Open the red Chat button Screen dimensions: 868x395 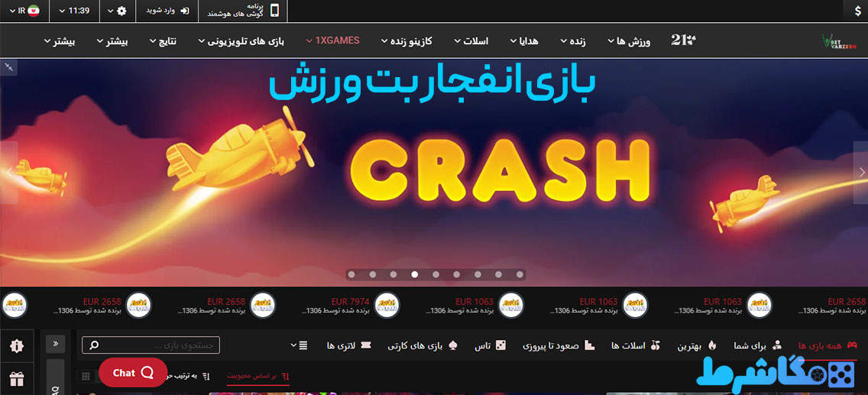133,372
